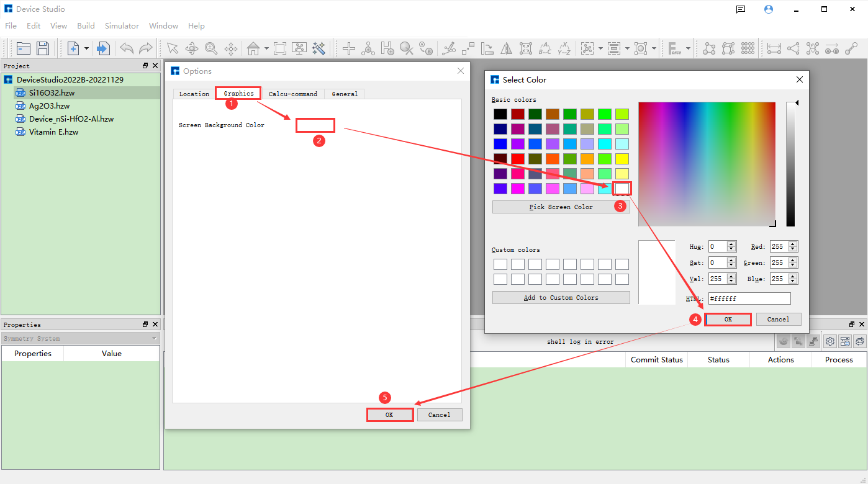Activate the rotate view orbit tool
The width and height of the screenshot is (868, 484).
point(192,48)
